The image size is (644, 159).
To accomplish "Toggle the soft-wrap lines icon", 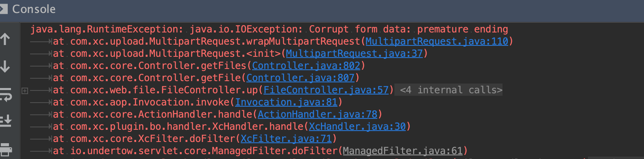I will coord(6,94).
